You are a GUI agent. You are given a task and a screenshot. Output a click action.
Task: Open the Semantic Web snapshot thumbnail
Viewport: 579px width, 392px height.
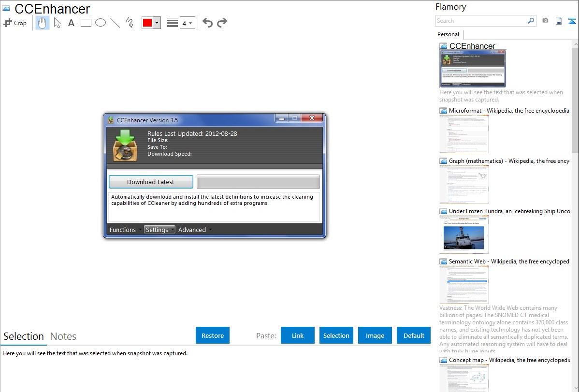464,285
